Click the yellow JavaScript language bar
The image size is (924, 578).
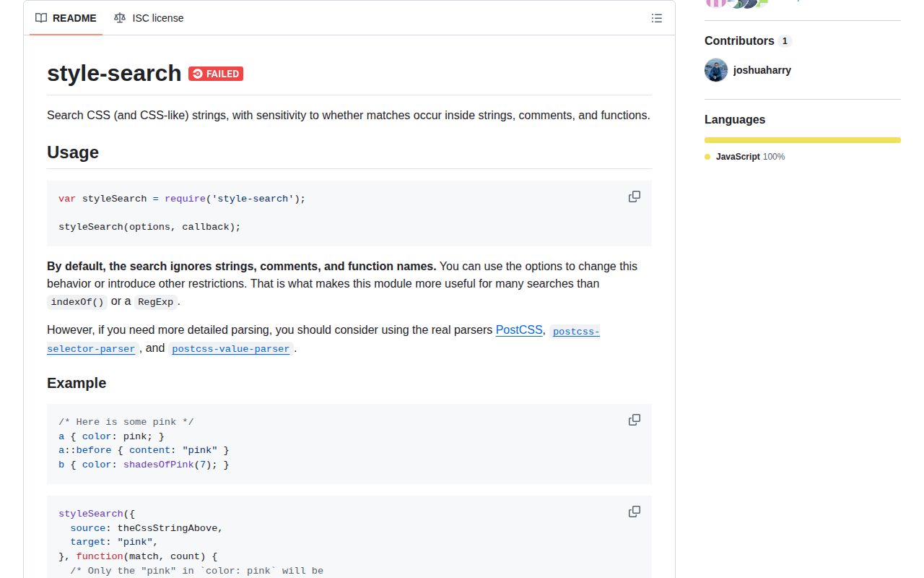(x=803, y=140)
